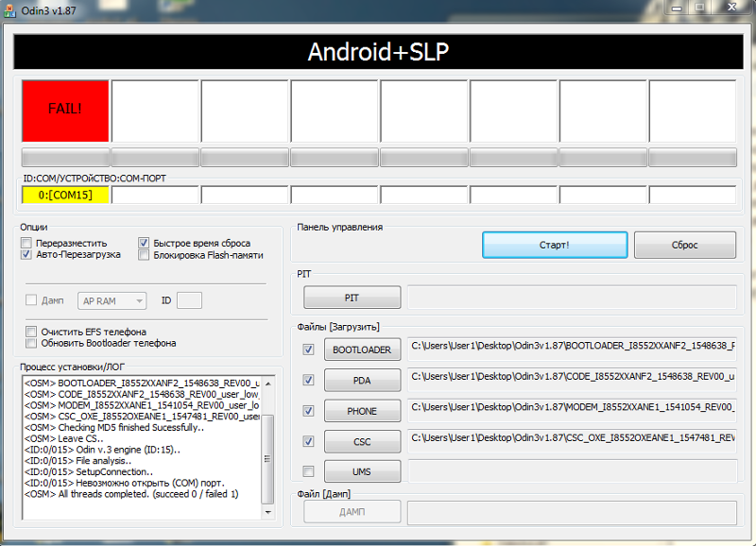This screenshot has height=546, width=756.
Task: Enable Блокировка Flash-памяти checkbox
Action: point(144,255)
